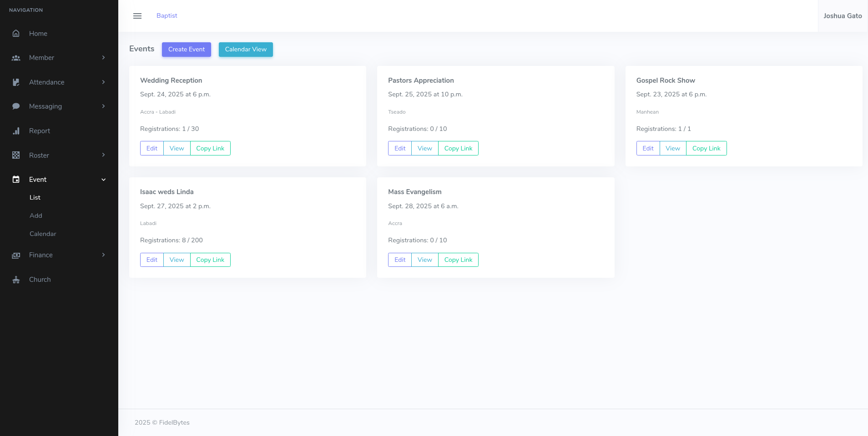This screenshot has height=436, width=868.
Task: Collapse the Event section chevron
Action: [x=103, y=179]
